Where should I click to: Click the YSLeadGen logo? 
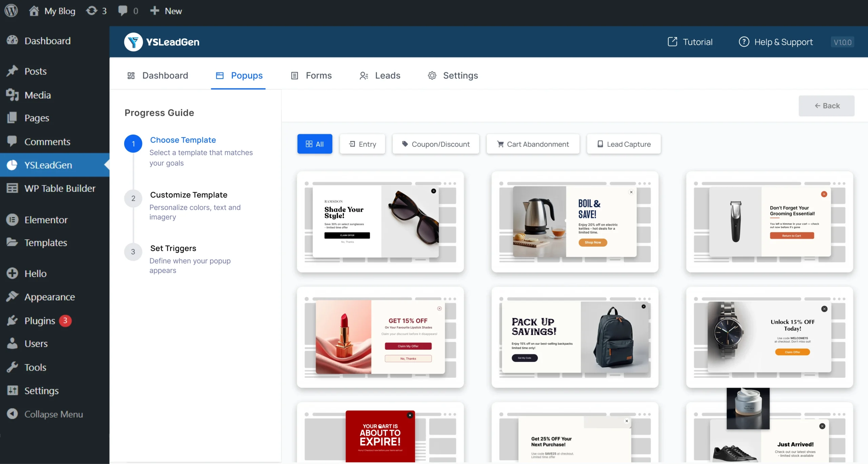click(x=162, y=42)
